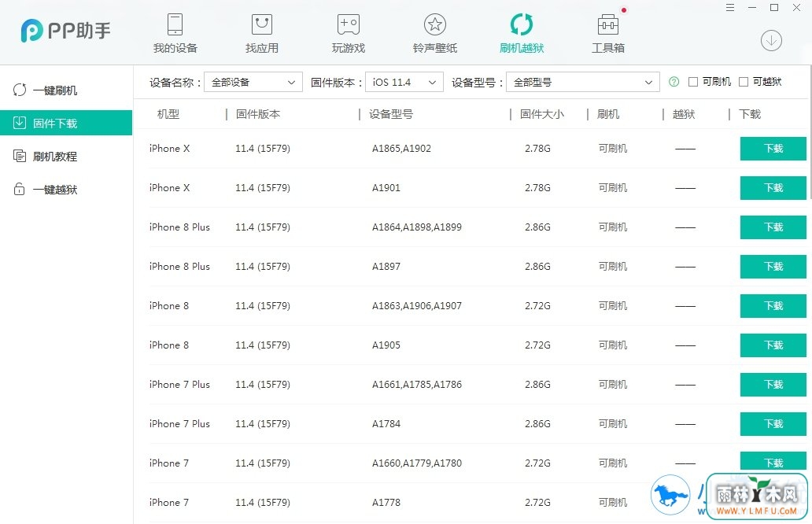812x524 pixels.
Task: Download firmware for iPhone 8 A1905
Action: click(x=773, y=345)
